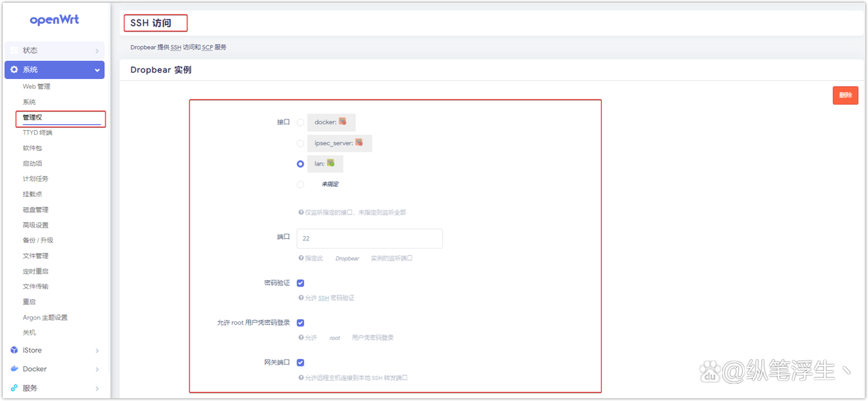Open the TTYD 终端 menu item
Image resolution: width=868 pixels, height=401 pixels.
pyautogui.click(x=38, y=133)
